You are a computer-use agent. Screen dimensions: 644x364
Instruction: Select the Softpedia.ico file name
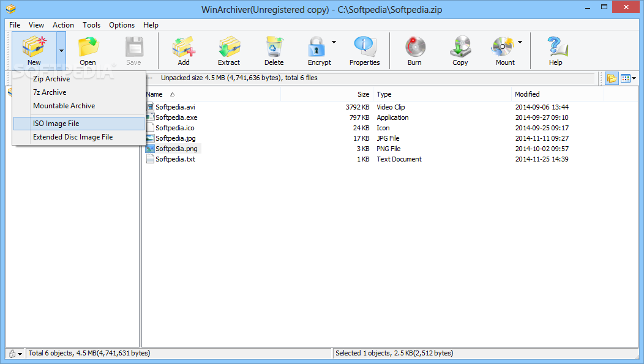pos(175,128)
